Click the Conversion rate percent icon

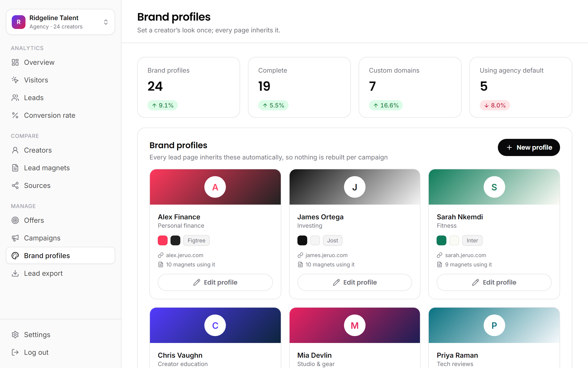(x=15, y=115)
